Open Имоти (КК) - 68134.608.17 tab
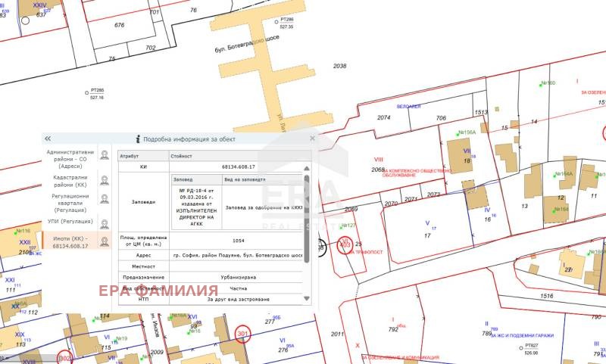606x364 pixels. (70, 241)
